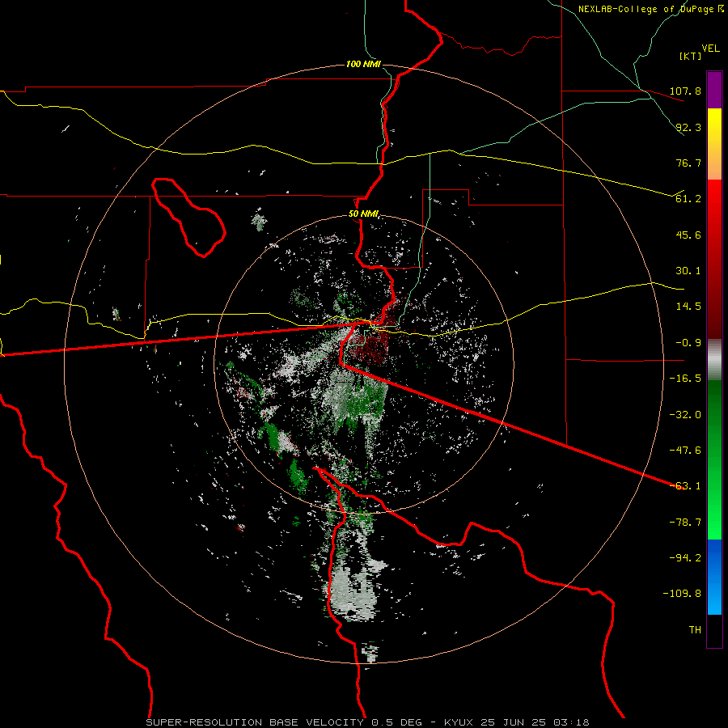Click the [KT] units label

691,56
